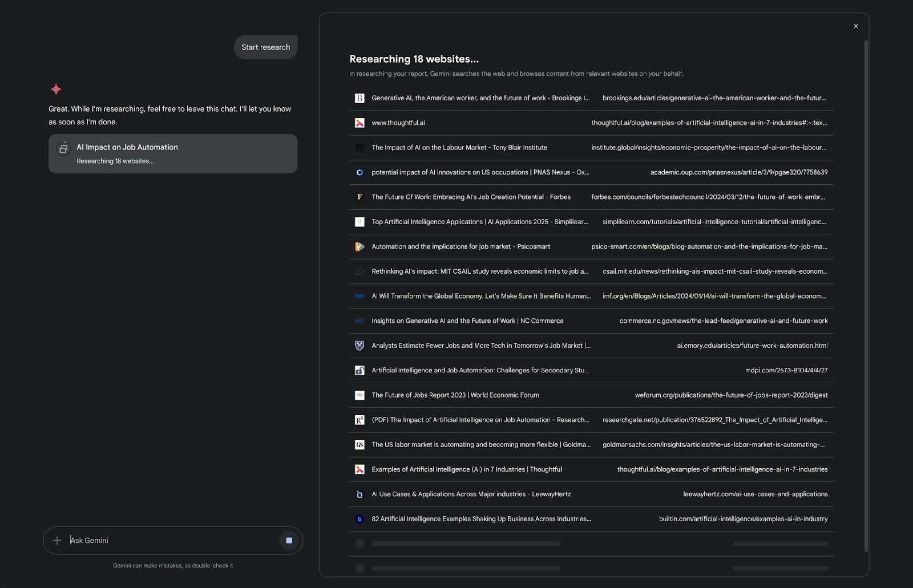Click the Forbes F favicon
Screen dimensions: 913x588
(359, 197)
